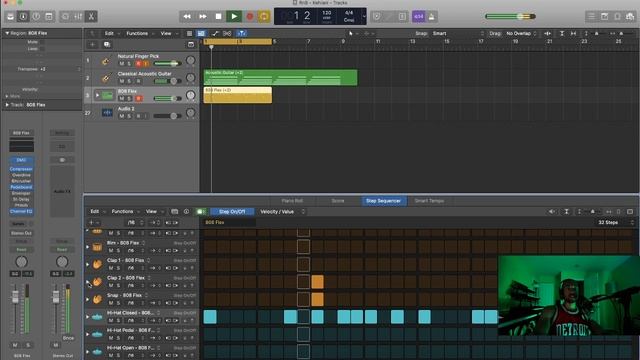Expand the Snap - 808 Flex row
Screen dimensions: 640x360
[87, 299]
